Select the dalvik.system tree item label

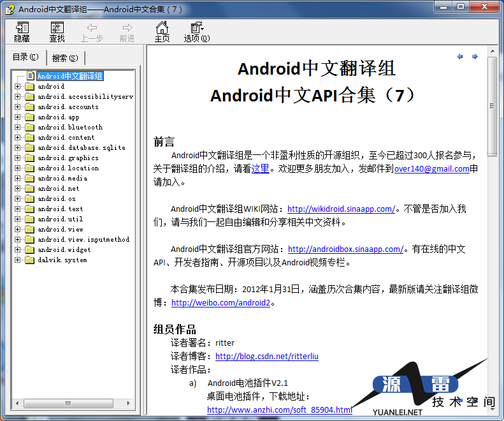62,260
